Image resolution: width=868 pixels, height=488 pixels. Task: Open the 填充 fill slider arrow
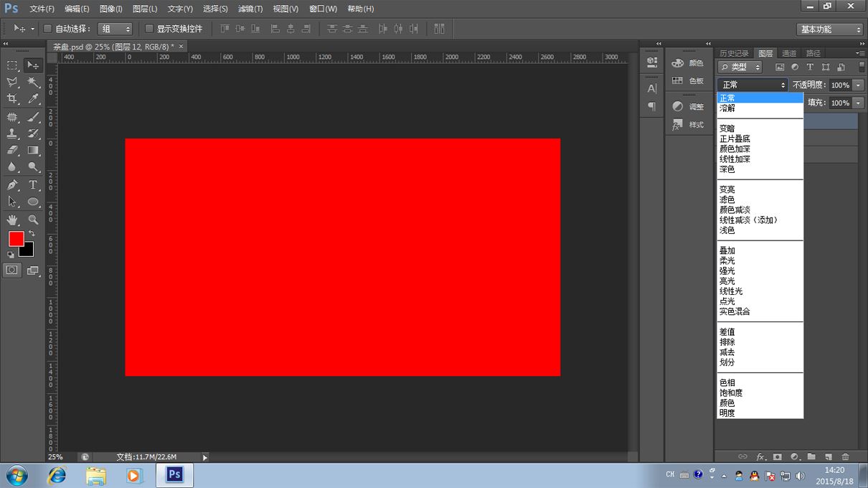click(x=858, y=103)
